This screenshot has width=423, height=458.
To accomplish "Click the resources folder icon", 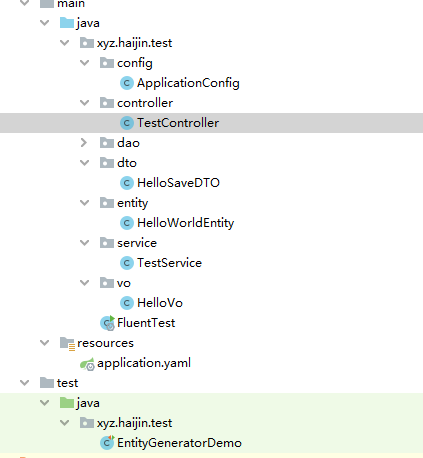I will [x=67, y=344].
